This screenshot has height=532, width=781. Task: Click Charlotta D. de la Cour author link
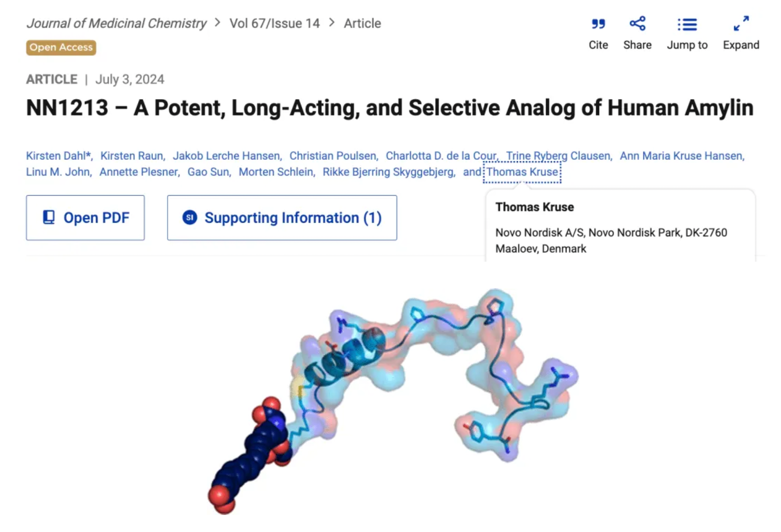click(x=440, y=156)
